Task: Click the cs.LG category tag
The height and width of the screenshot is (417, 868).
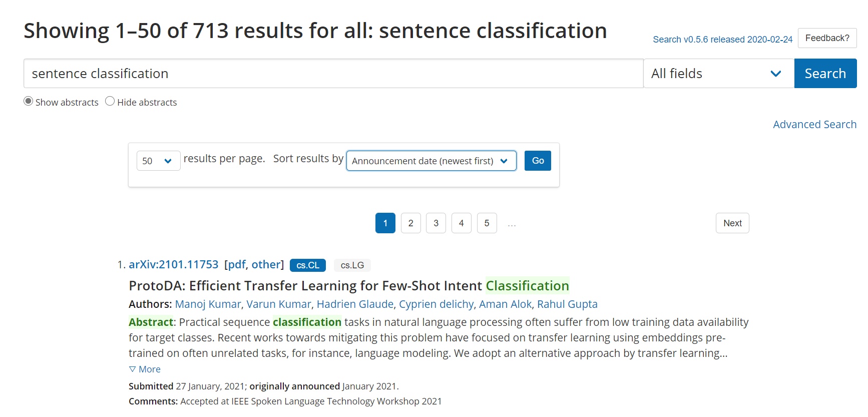Action: click(x=352, y=265)
